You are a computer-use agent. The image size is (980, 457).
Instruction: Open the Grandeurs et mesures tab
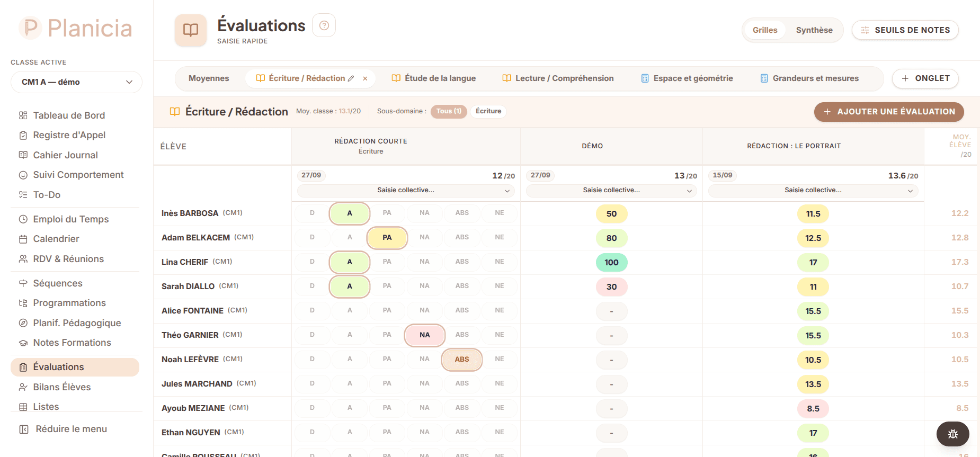pyautogui.click(x=809, y=78)
